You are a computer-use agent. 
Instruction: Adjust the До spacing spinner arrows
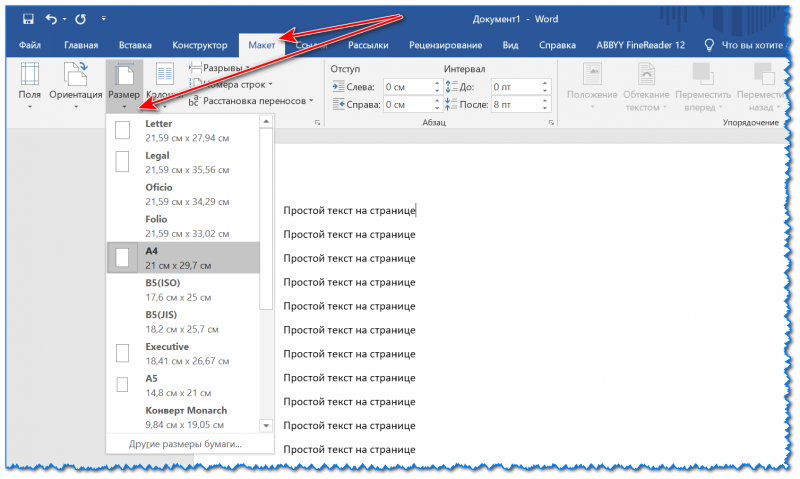tap(545, 87)
